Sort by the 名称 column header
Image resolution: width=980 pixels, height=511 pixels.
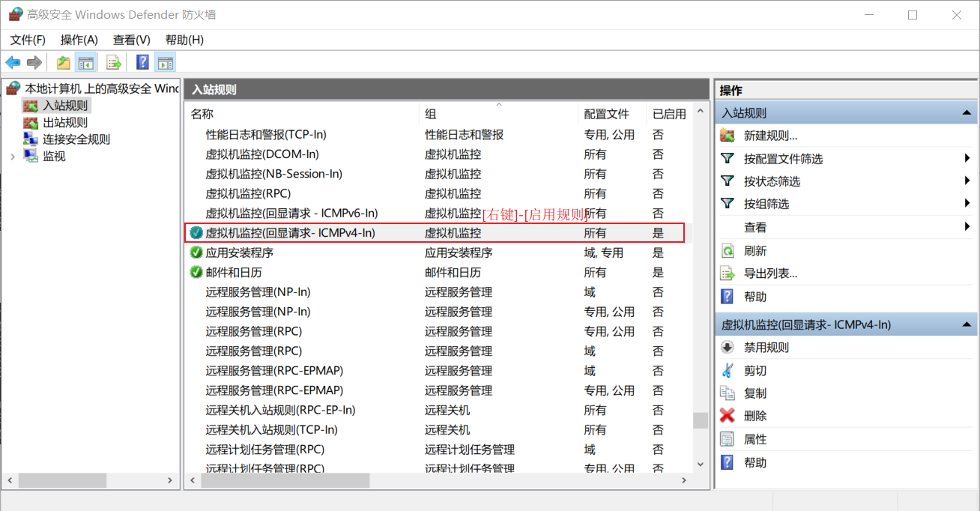(302, 114)
